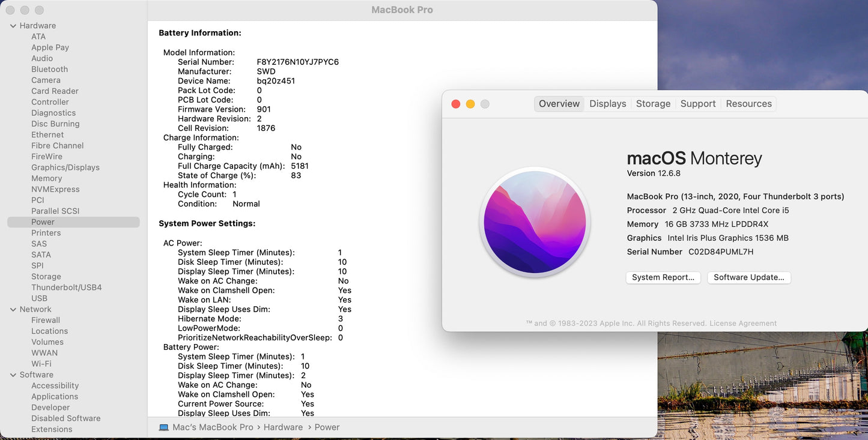Open the Storage tab
Image resolution: width=868 pixels, height=440 pixels.
[653, 104]
